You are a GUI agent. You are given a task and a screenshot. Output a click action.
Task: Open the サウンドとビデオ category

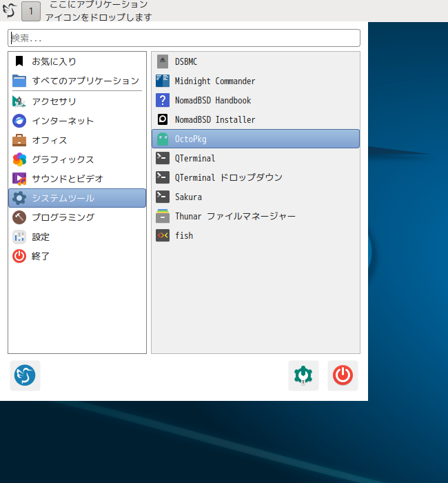(68, 179)
